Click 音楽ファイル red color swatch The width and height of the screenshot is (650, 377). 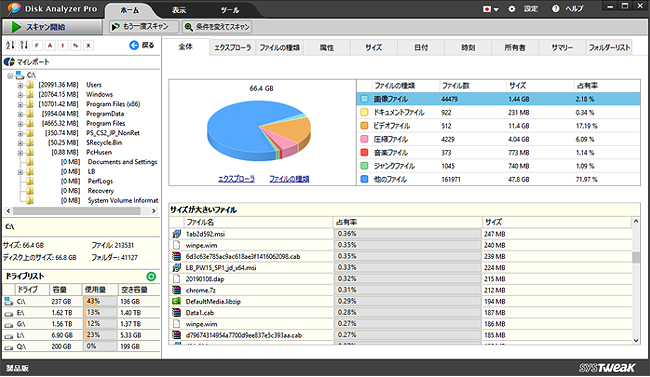pos(364,152)
